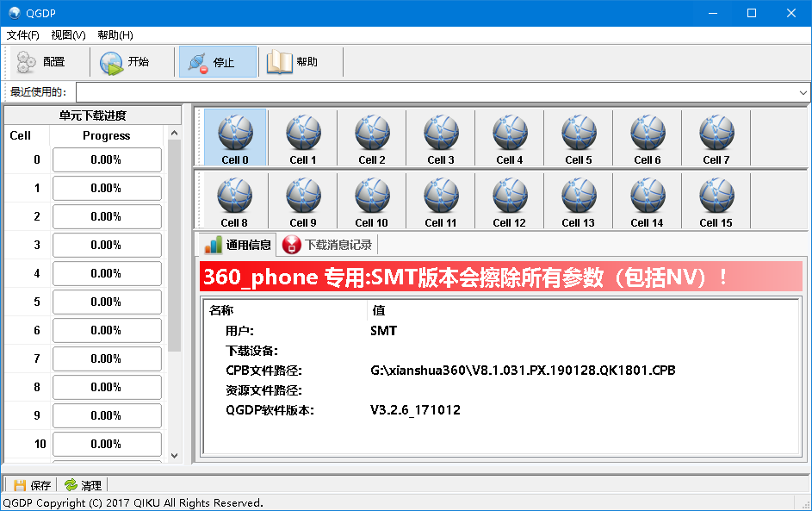Click progress bar for cell 3

pos(107,245)
